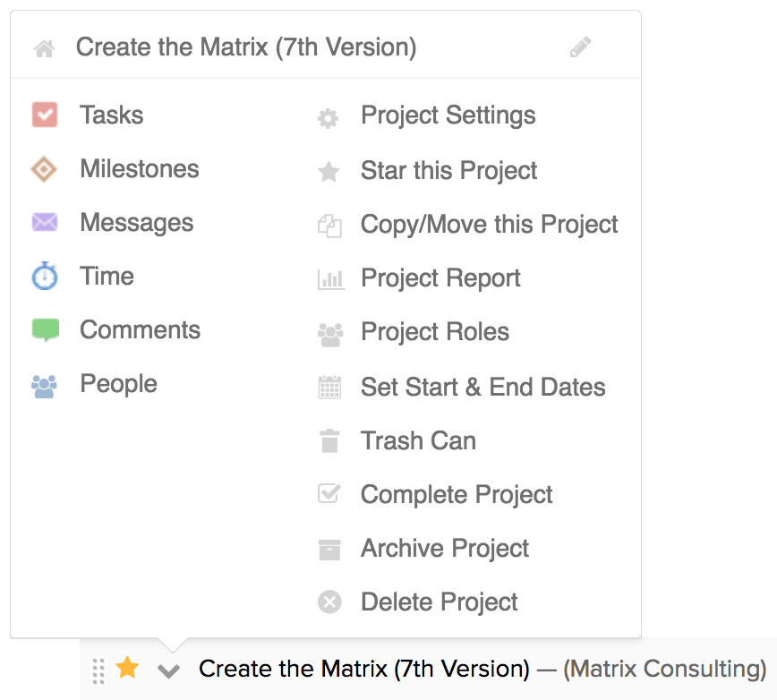Click the Trash Can icon
Screen dimensions: 777x700
pos(329,441)
